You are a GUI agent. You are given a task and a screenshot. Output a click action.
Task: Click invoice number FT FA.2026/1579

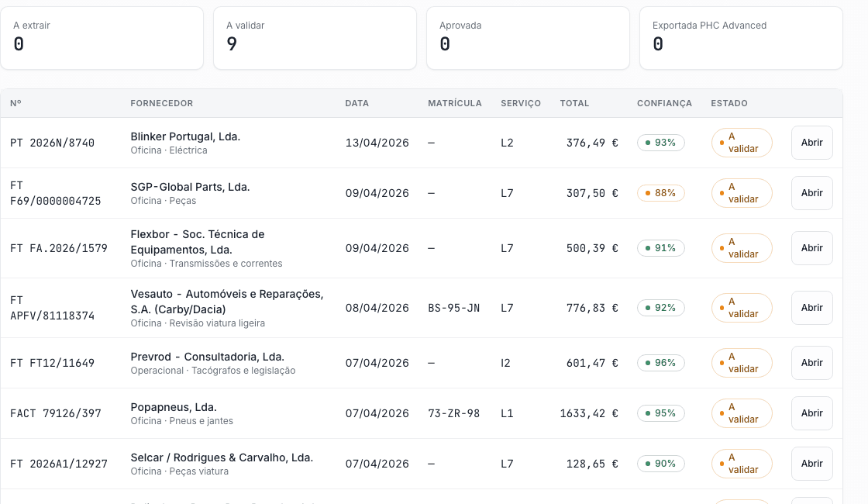59,248
